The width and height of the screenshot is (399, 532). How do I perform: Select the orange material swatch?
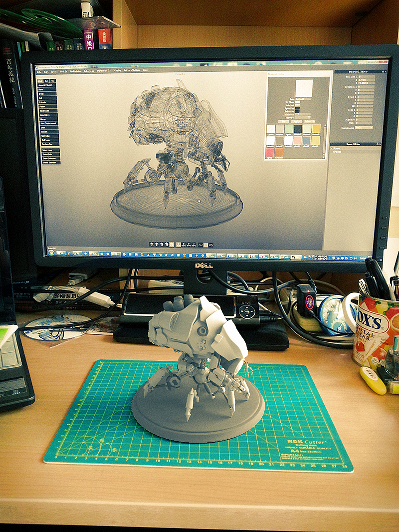279,152
